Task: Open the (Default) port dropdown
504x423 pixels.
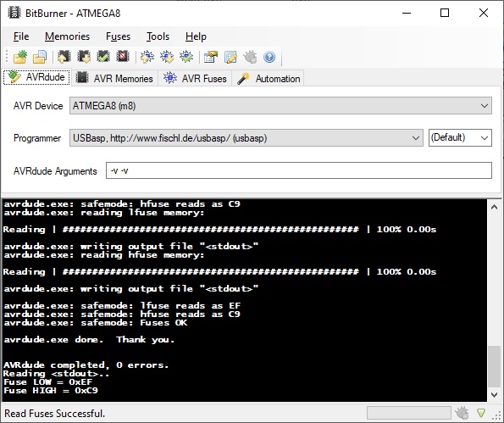Action: tap(460, 137)
